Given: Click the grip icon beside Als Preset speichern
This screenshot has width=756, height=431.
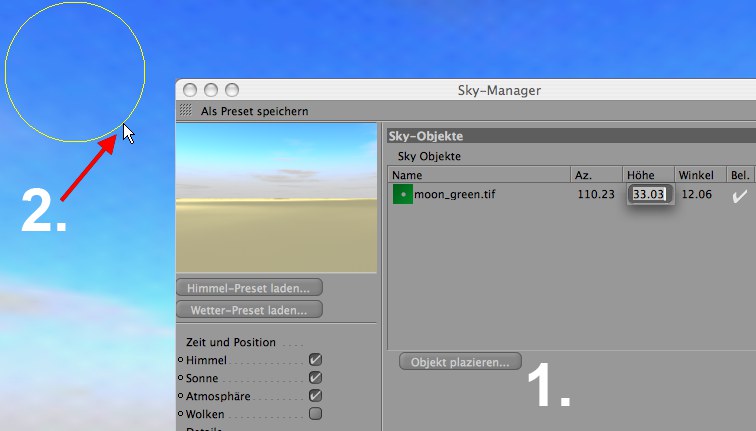Looking at the screenshot, I should click(x=186, y=110).
